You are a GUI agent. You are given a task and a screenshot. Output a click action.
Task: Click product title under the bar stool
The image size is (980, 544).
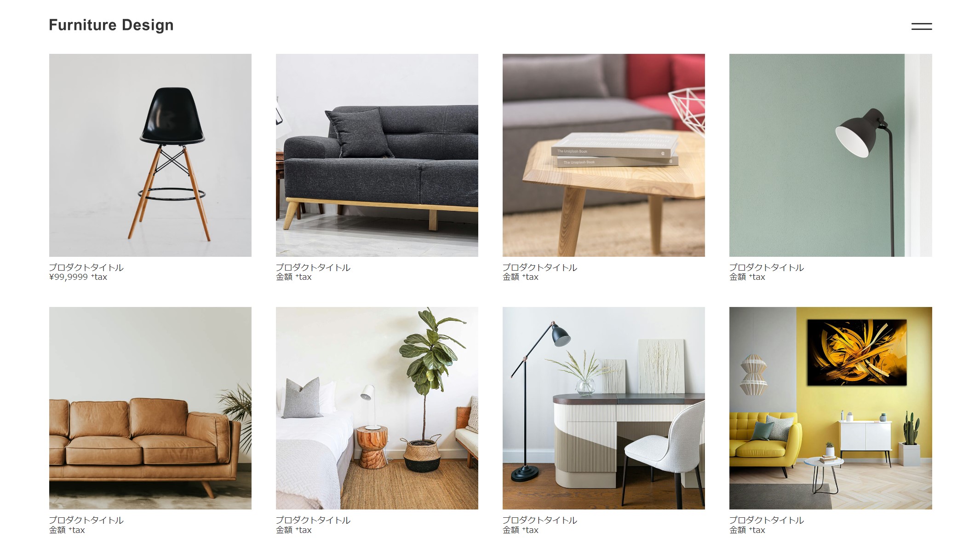pos(86,267)
